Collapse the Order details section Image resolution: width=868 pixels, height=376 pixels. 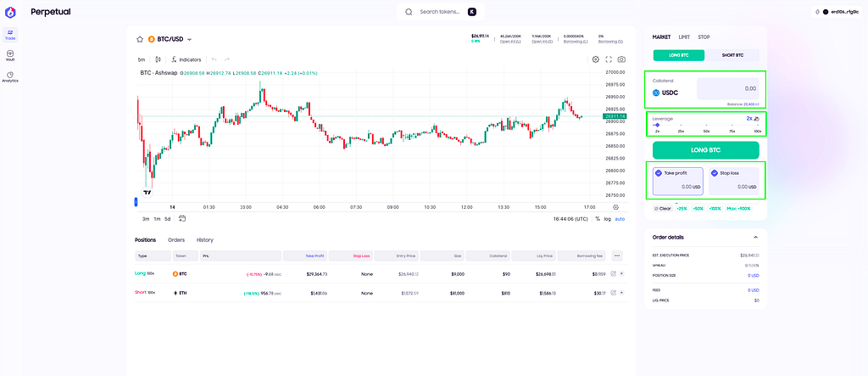coord(755,237)
